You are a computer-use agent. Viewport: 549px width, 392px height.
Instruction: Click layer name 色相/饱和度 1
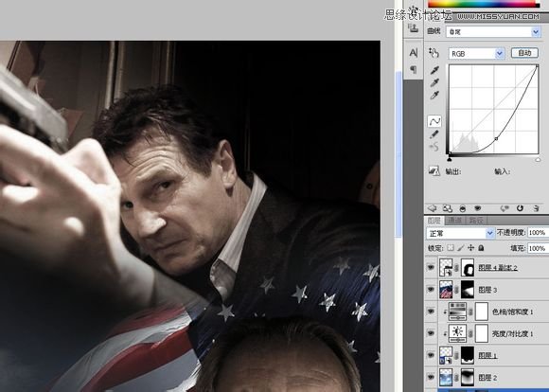513,312
